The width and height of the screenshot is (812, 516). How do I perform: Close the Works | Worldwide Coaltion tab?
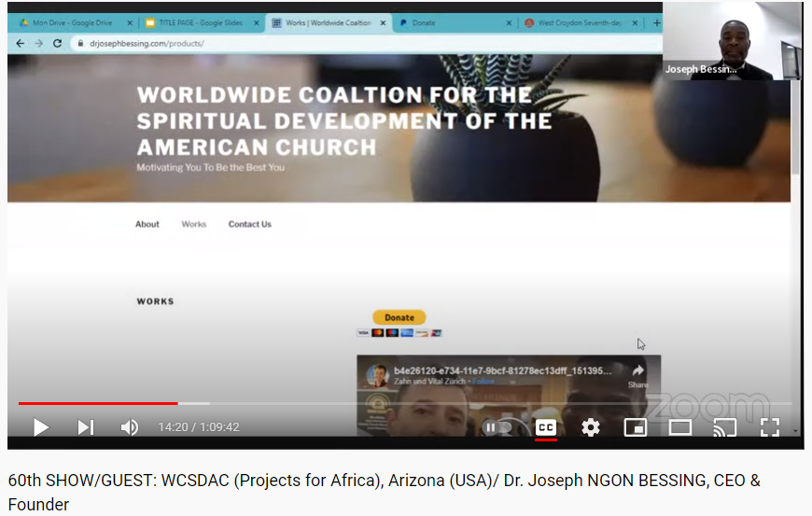(x=384, y=22)
